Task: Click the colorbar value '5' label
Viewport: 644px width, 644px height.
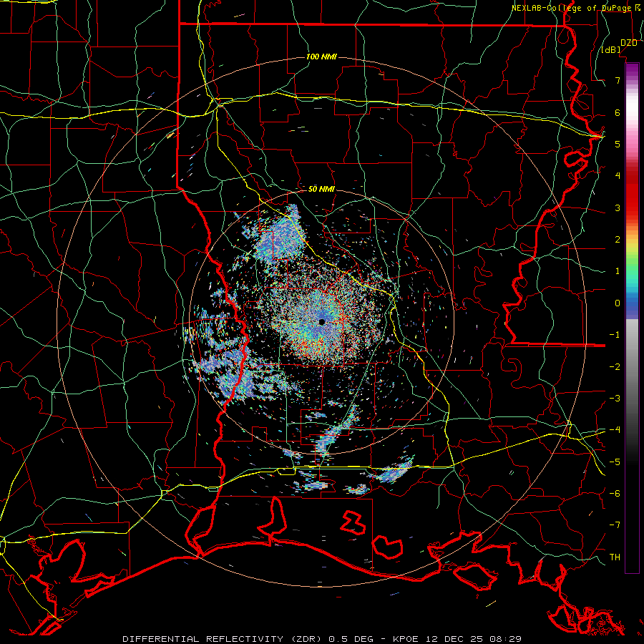Action: tap(618, 145)
